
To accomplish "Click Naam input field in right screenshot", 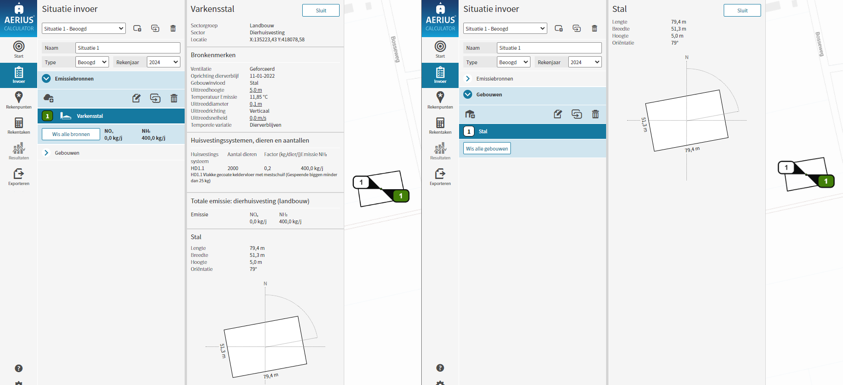I will (x=549, y=48).
